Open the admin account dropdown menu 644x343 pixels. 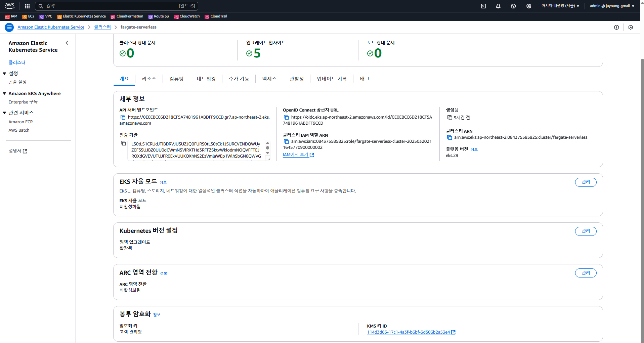612,6
